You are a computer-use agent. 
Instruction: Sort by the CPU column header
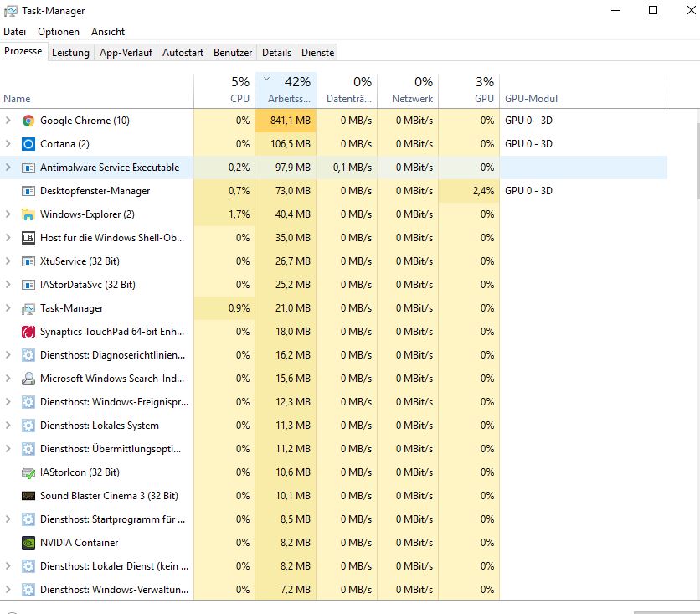click(x=224, y=90)
